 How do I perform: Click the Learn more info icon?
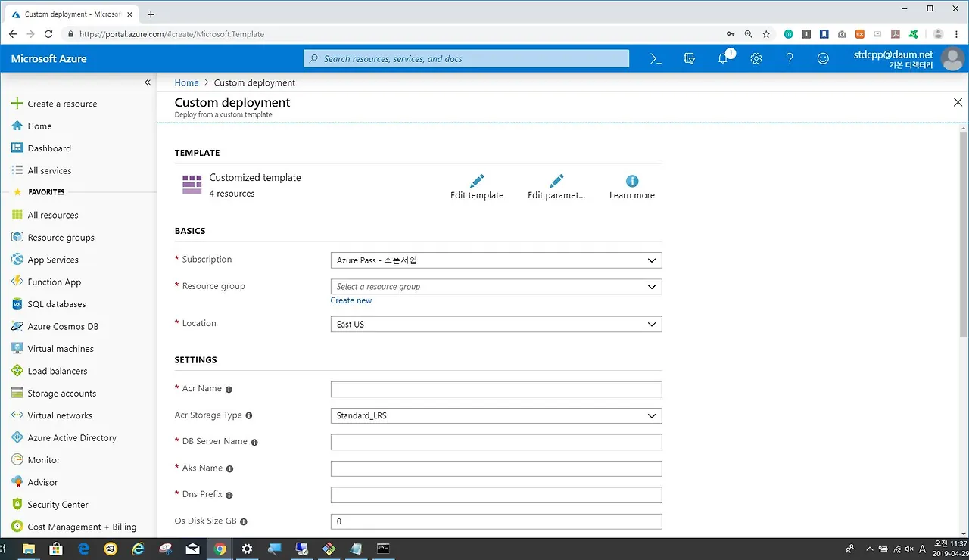[632, 182]
